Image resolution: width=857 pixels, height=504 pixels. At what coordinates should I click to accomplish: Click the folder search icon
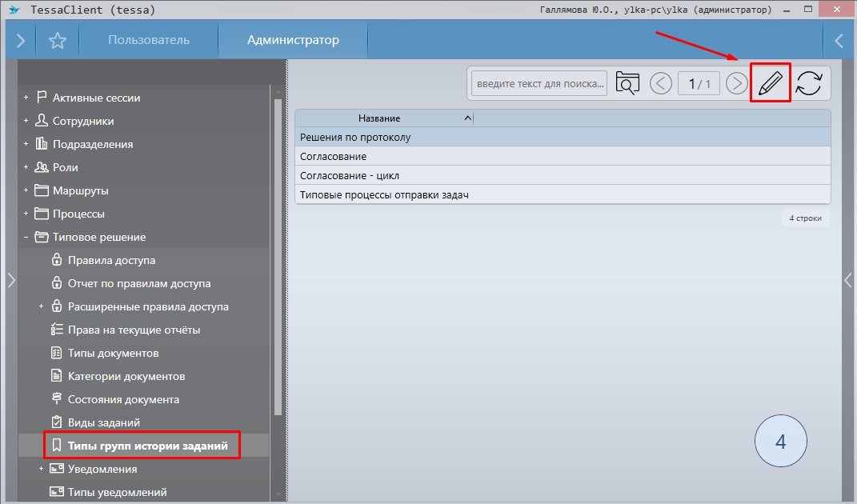click(627, 83)
